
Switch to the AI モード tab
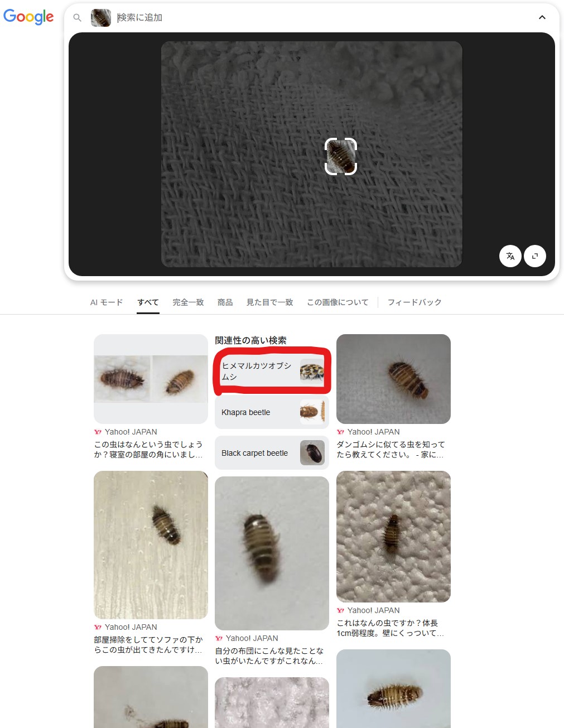(x=106, y=302)
